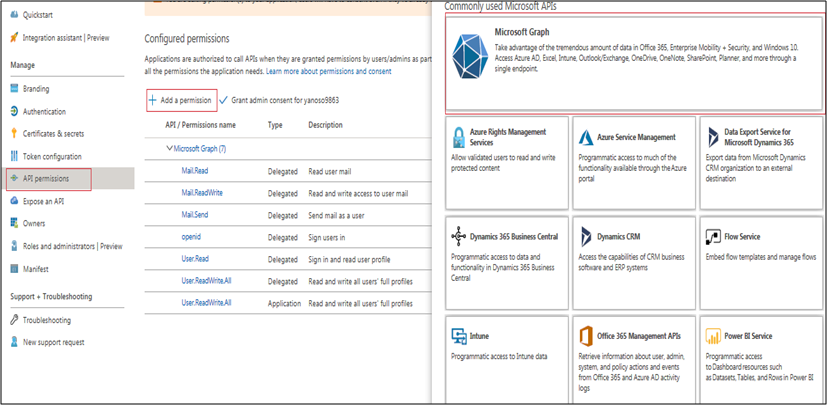Image resolution: width=827 pixels, height=405 pixels.
Task: Open the Application type User.ReadWrite.All permission
Action: 206,302
